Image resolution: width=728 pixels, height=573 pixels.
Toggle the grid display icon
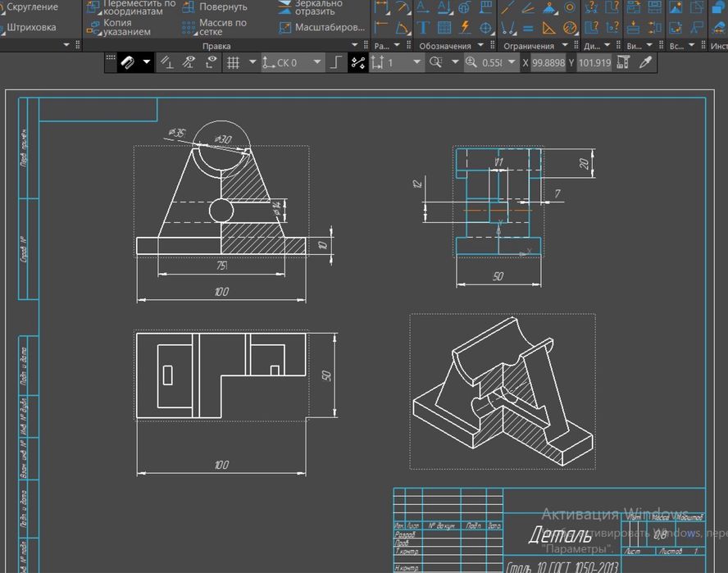pos(233,62)
